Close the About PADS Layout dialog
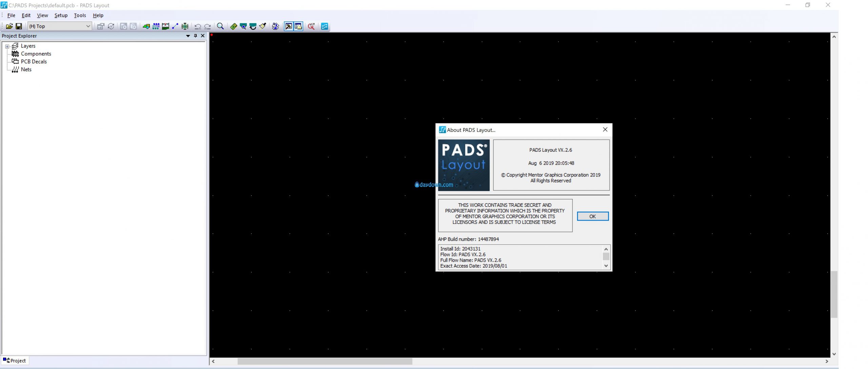 [605, 129]
